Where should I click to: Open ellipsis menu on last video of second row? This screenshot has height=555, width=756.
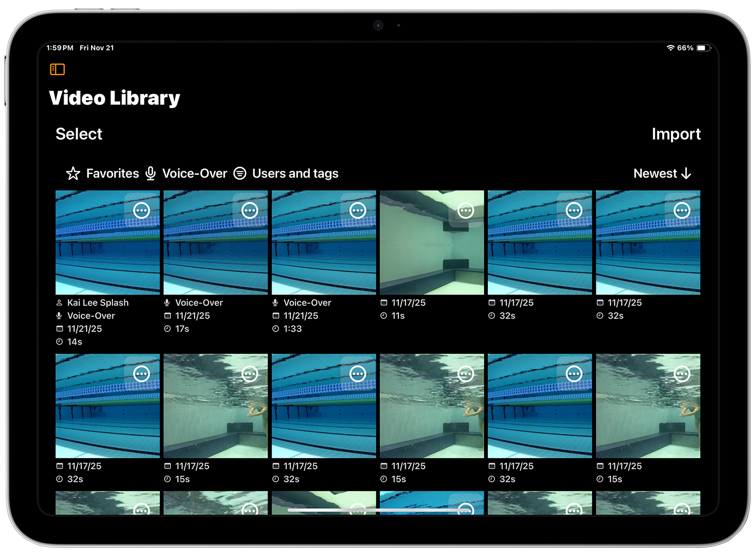point(682,374)
